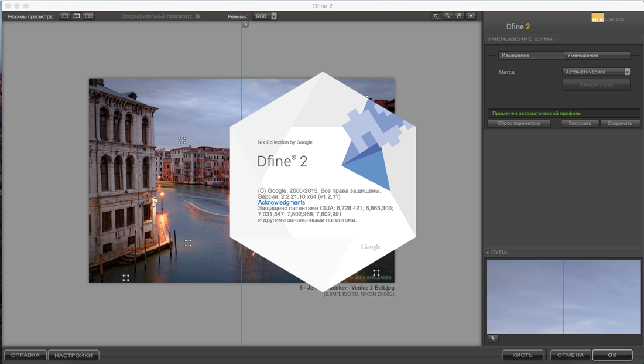Select the single image view mode icon
Image resolution: width=644 pixels, height=364 pixels.
click(x=65, y=16)
